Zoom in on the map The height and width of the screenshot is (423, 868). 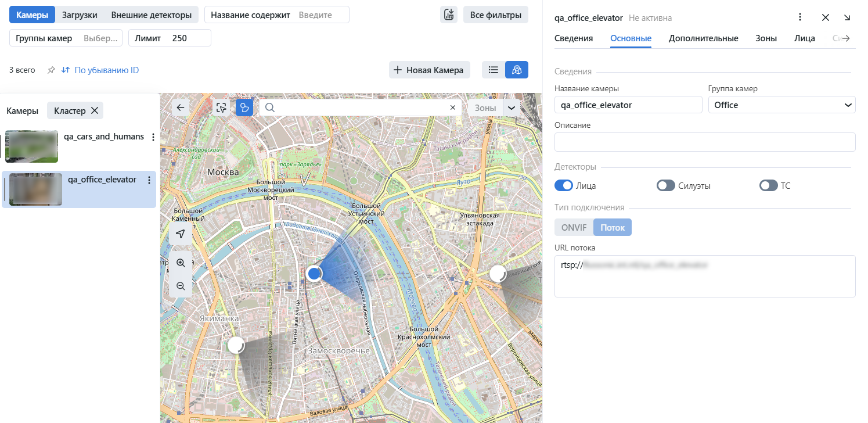(181, 263)
